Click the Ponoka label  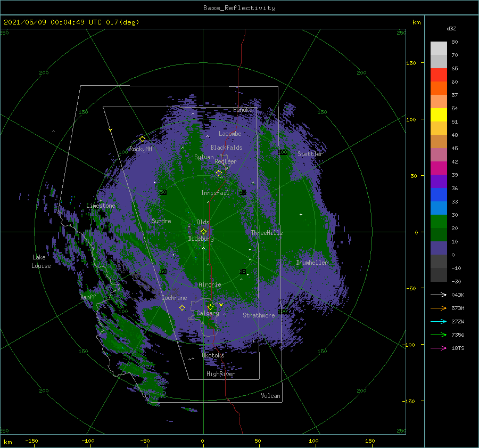[x=243, y=110]
